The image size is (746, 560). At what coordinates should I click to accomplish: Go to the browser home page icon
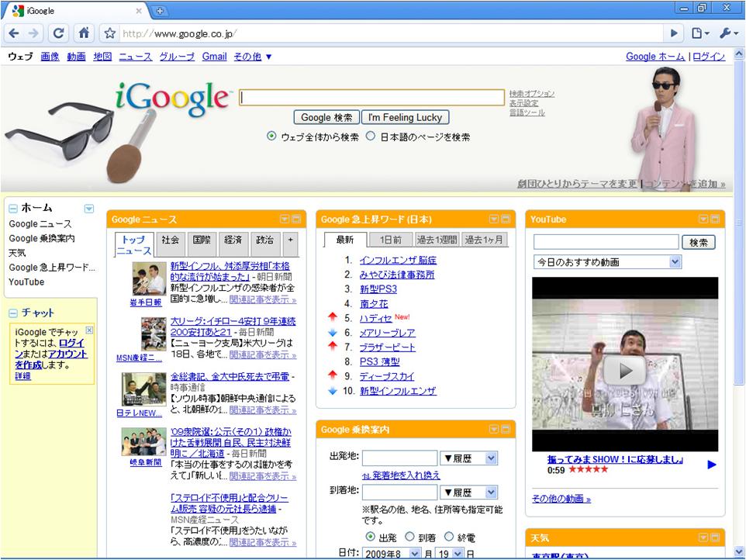[x=84, y=33]
